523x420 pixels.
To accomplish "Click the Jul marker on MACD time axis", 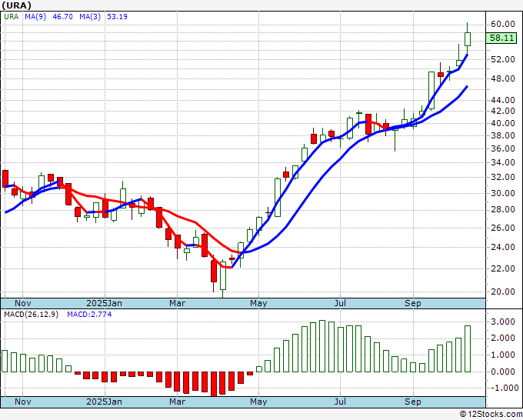I will coord(339,402).
